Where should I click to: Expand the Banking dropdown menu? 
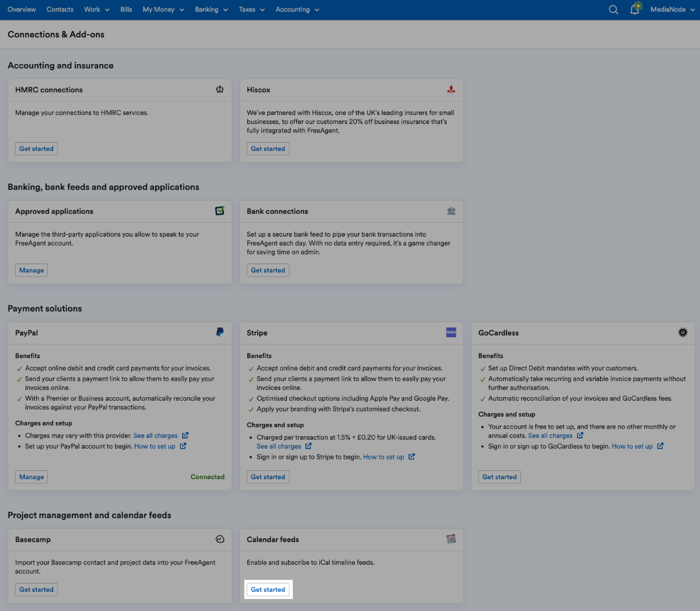(211, 10)
